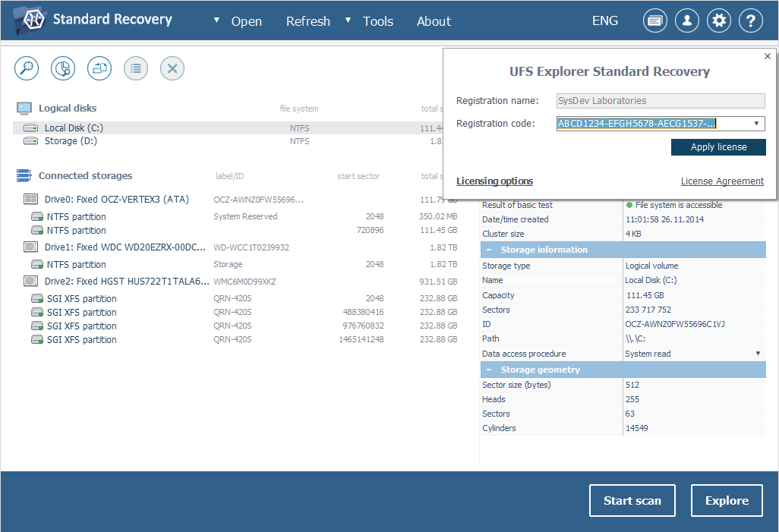Expand the Data access procedure dropdown

pos(758,354)
